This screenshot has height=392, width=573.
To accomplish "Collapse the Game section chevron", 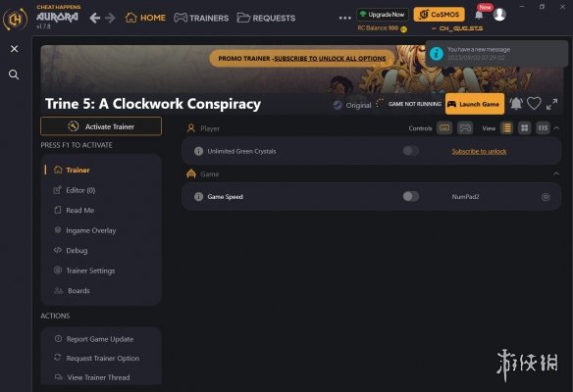I will 556,173.
